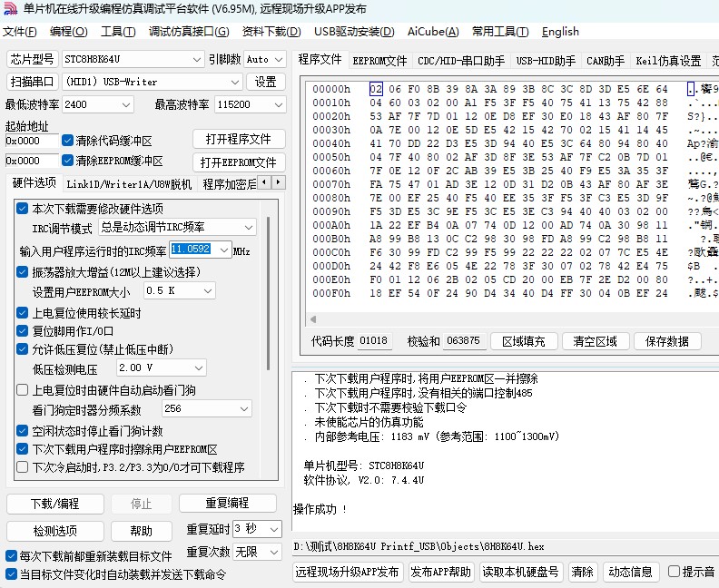
Task: Click 保存数据 button
Action: tap(667, 341)
